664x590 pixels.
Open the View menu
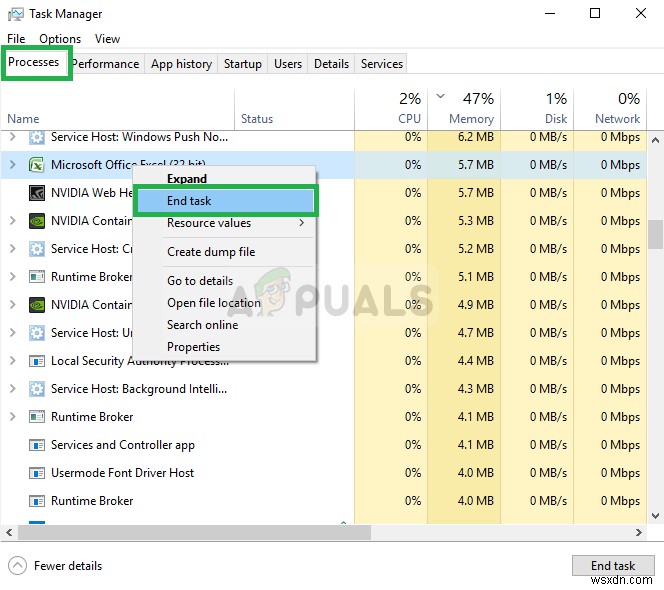point(108,39)
